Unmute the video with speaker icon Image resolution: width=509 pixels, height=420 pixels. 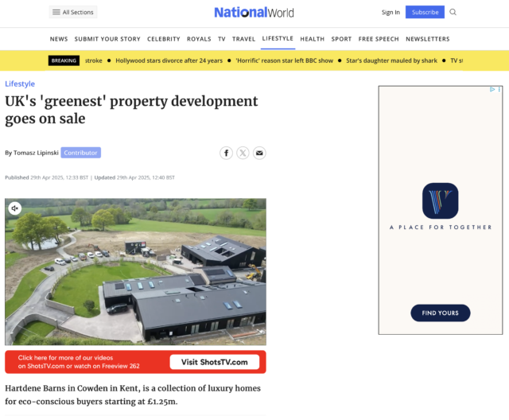coord(14,208)
